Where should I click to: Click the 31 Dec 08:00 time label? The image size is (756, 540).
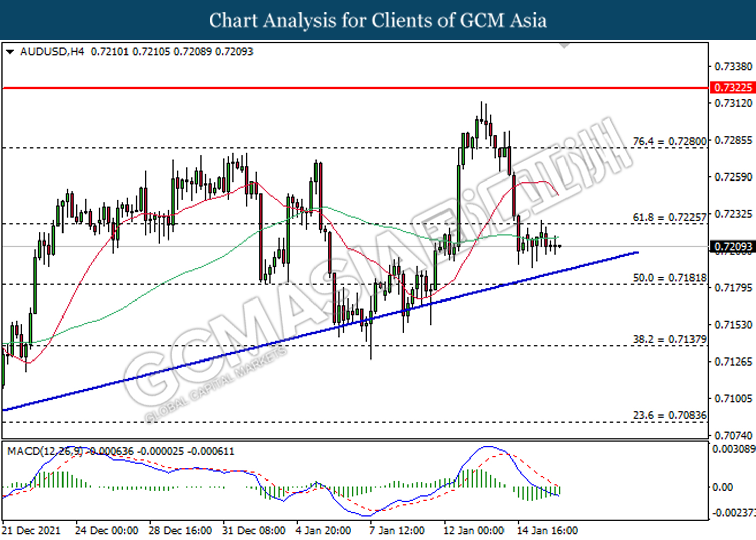[254, 531]
